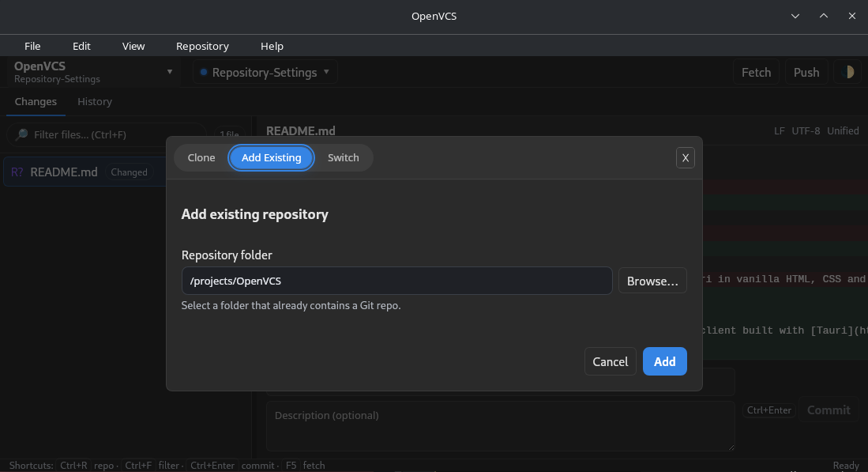Click the Repository folder path field
Image resolution: width=868 pixels, height=472 pixels.
396,281
